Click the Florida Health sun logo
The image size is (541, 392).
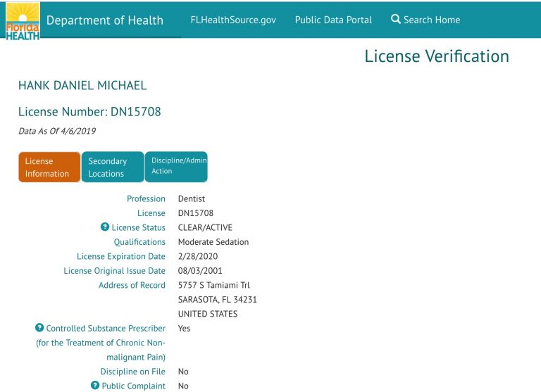coord(21,20)
